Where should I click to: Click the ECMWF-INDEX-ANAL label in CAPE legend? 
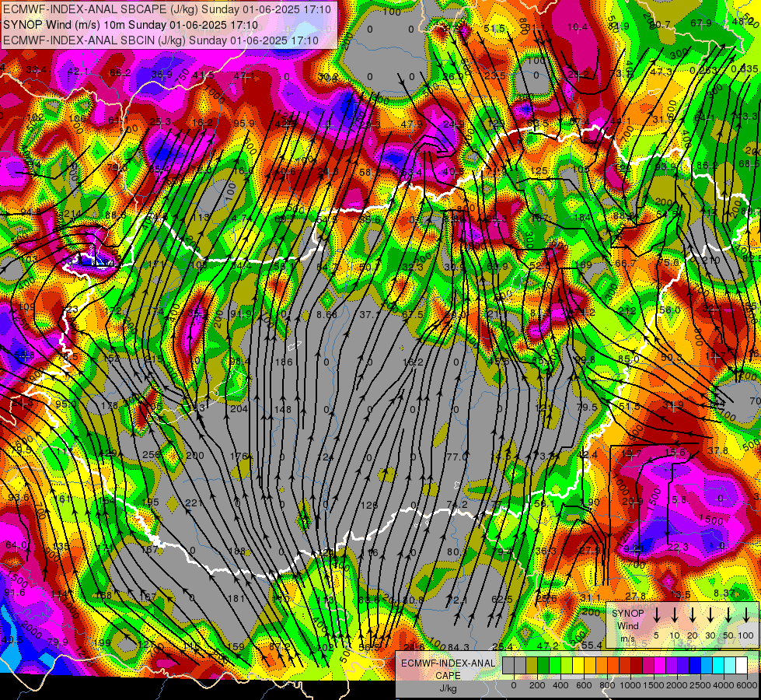(x=448, y=663)
